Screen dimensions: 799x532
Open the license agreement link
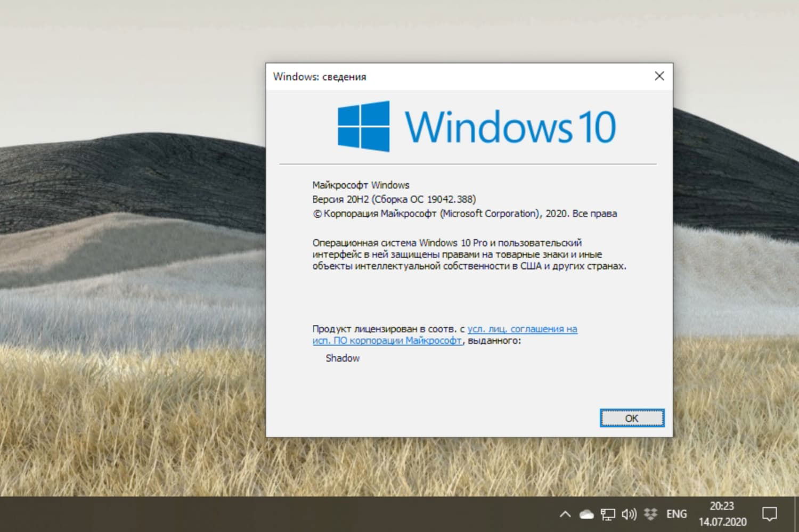[523, 329]
